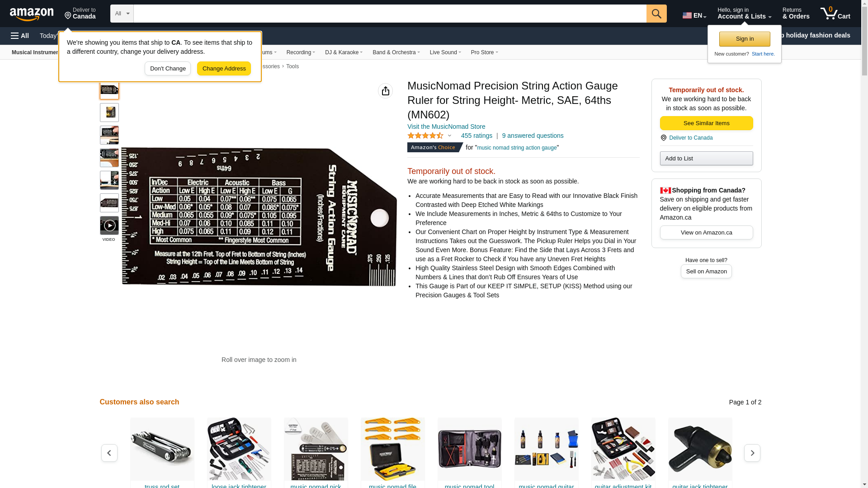Open the Live Sound menu

[445, 52]
